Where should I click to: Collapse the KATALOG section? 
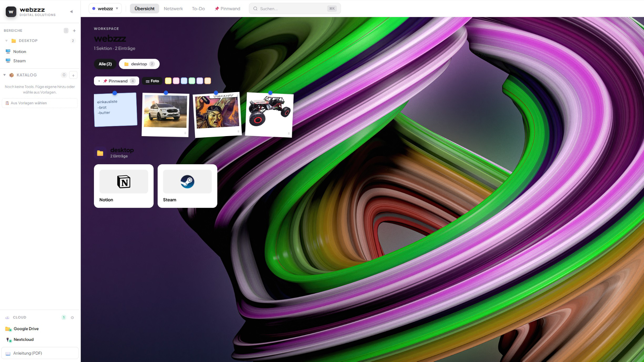coord(4,75)
